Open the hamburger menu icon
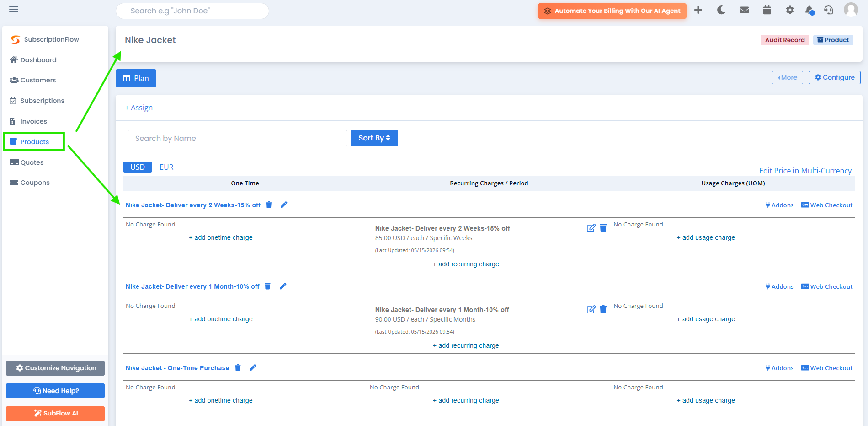 point(14,9)
